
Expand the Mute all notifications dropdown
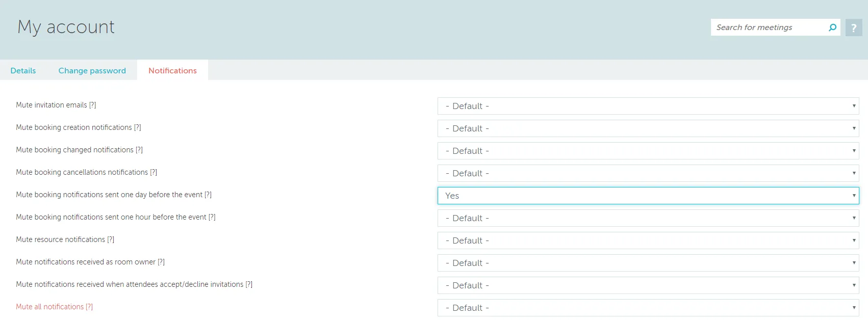pos(648,308)
